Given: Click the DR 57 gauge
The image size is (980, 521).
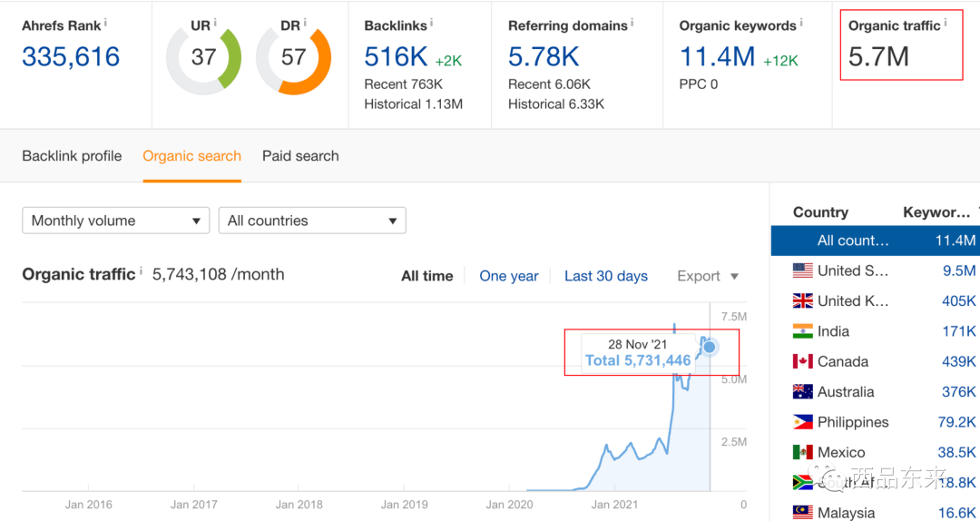Looking at the screenshot, I should [x=294, y=57].
